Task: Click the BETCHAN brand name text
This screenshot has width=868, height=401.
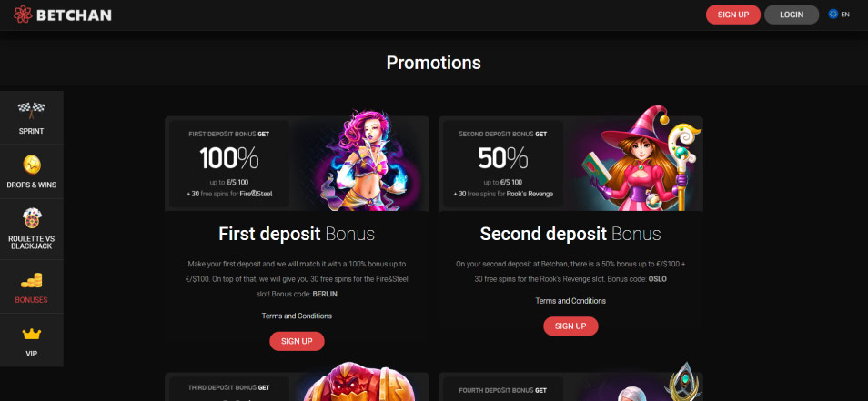Action: (74, 15)
